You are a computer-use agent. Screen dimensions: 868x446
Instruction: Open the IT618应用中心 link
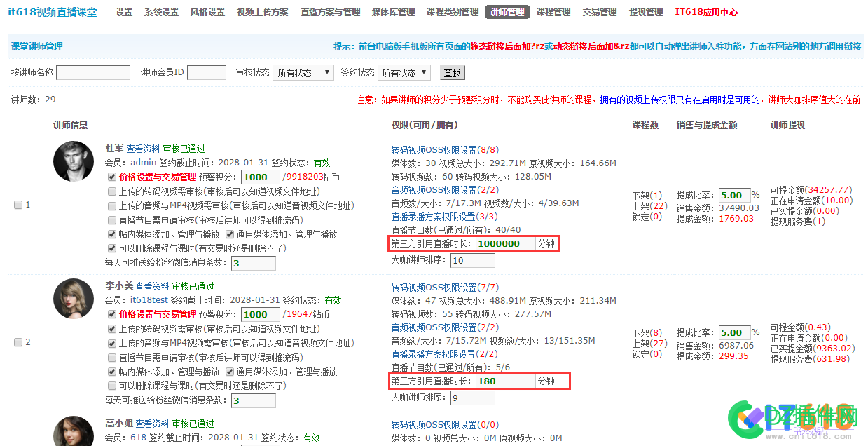(705, 12)
